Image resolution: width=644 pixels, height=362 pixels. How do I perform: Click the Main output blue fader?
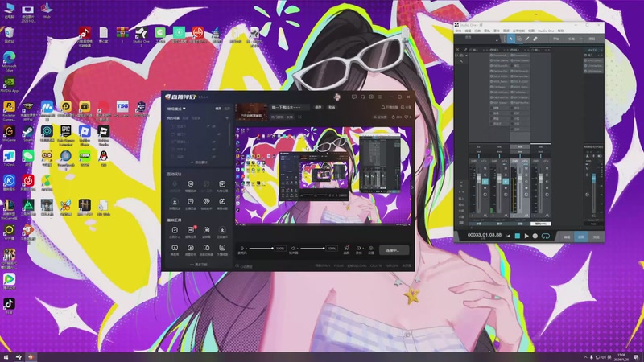point(593,178)
